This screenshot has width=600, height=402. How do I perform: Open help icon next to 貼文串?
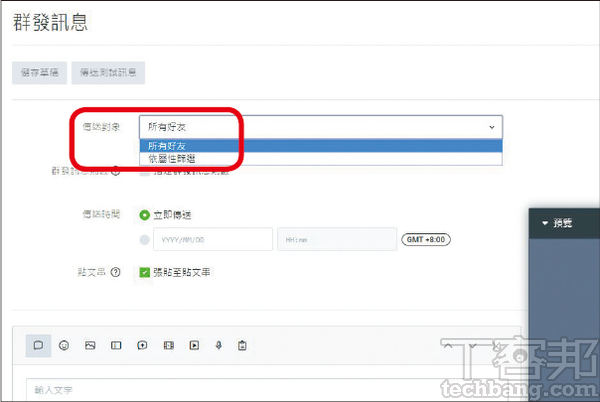115,272
